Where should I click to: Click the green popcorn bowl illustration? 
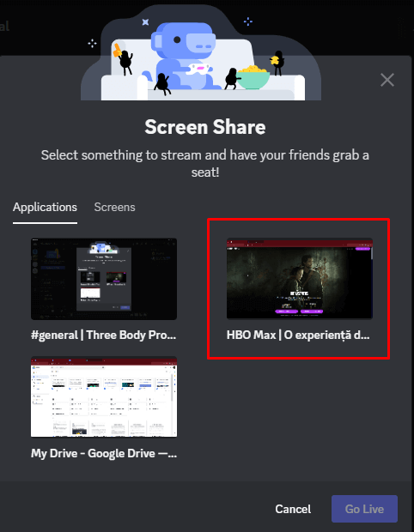253,77
